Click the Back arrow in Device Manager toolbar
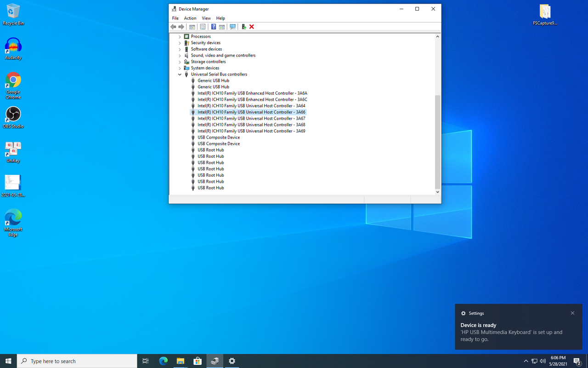The height and width of the screenshot is (368, 588). coord(173,27)
